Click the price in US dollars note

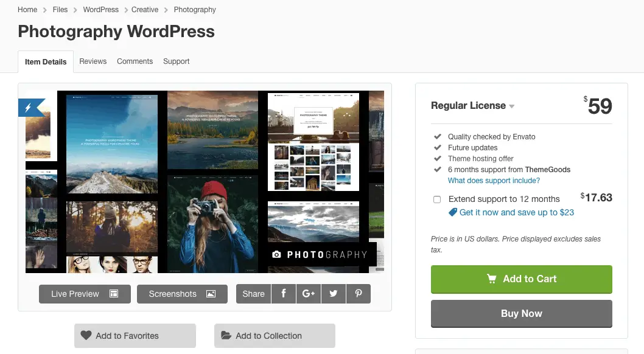516,245
